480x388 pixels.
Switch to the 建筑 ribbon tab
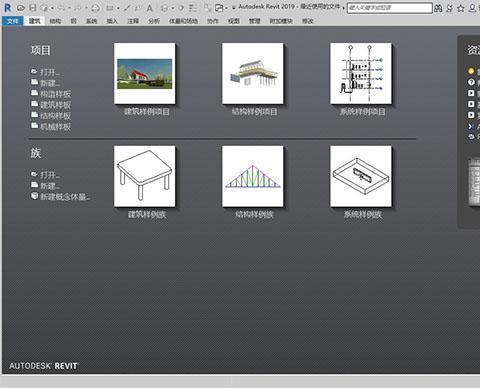[x=34, y=21]
